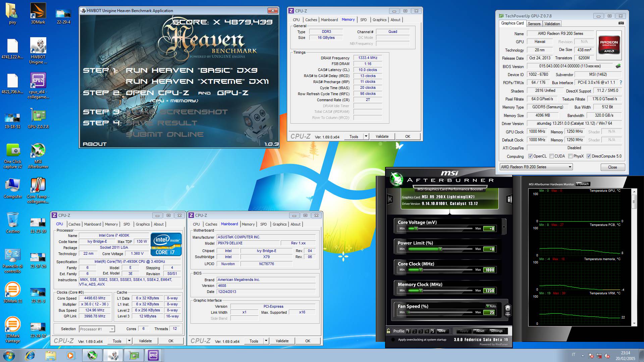Click Afterburner 'K' Kombustor side button

pyautogui.click(x=390, y=199)
